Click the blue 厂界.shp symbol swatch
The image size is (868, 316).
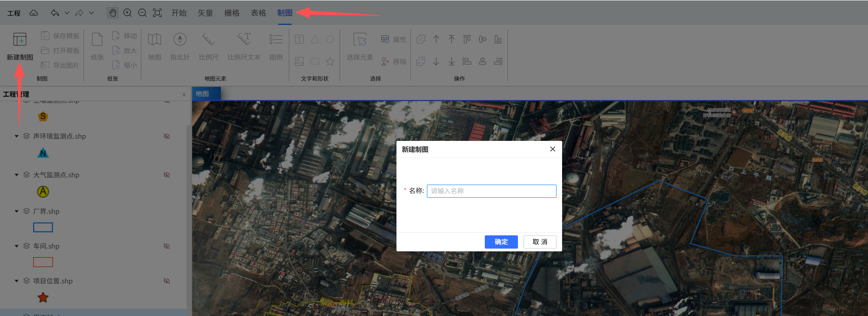[43, 227]
